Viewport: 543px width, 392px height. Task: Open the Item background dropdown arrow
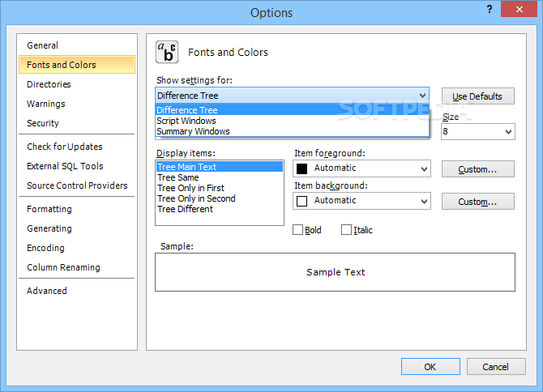(424, 202)
